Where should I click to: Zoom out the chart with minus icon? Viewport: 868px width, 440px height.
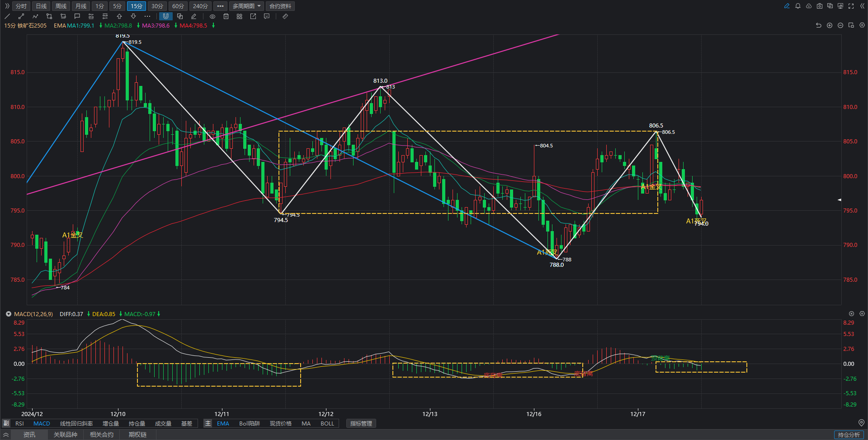(840, 25)
